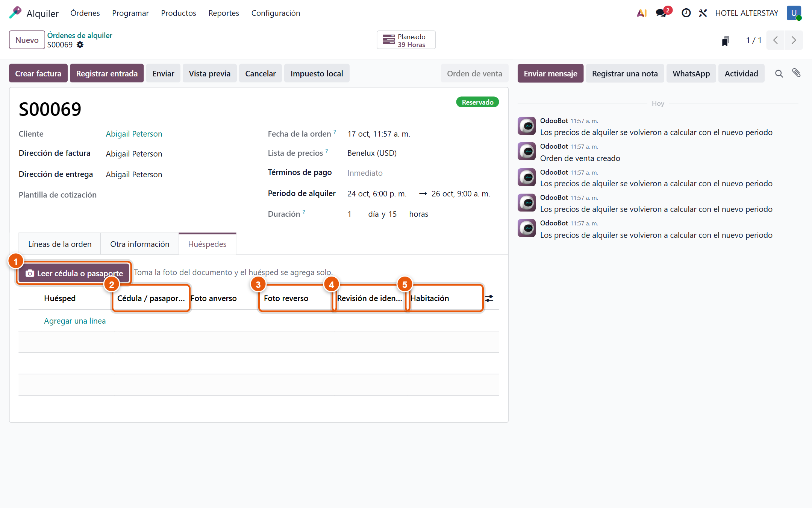
Task: Click the gear icon next to S00069
Action: [x=80, y=45]
